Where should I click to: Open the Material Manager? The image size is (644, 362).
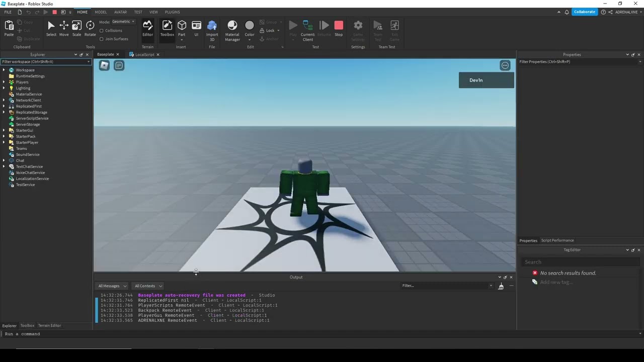[x=232, y=30]
